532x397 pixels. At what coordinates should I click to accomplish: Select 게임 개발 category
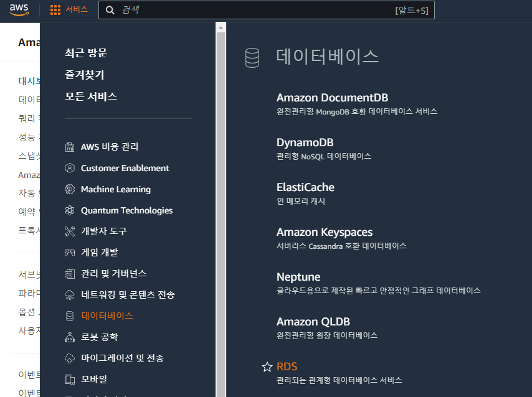coord(100,252)
